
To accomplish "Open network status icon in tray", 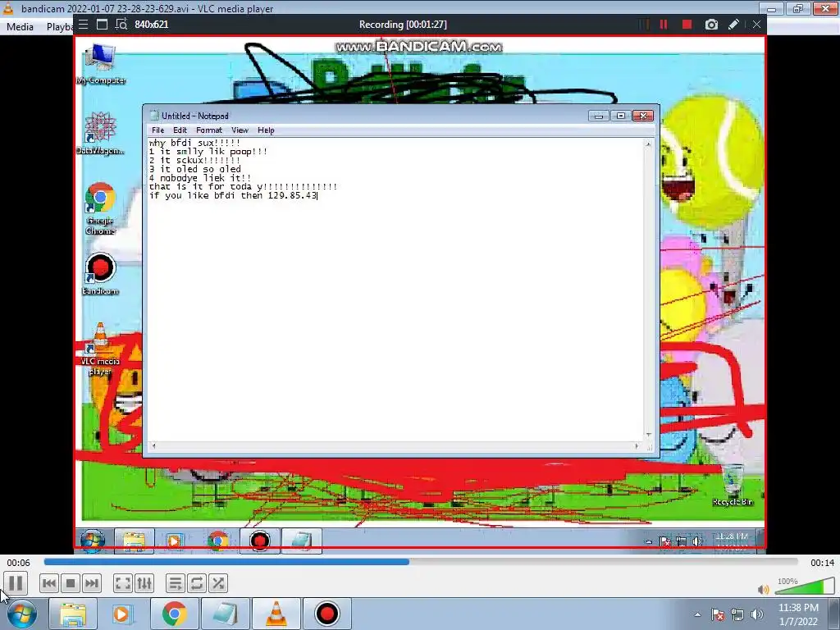I will coord(737,614).
